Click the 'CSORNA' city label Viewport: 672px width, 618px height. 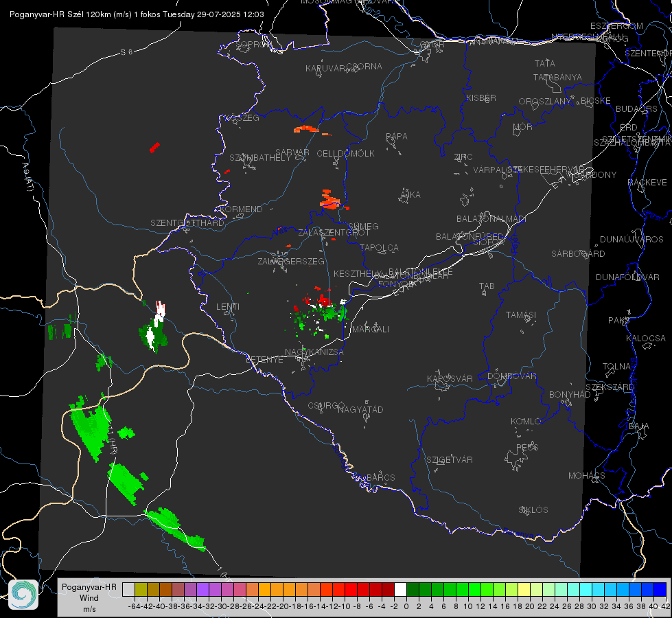tap(364, 67)
